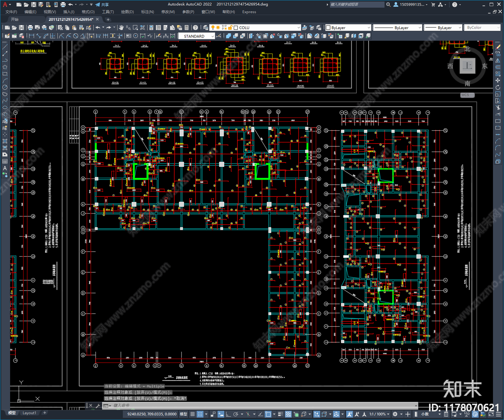
Task: Select the Pan hand tool
Action: 121,28
